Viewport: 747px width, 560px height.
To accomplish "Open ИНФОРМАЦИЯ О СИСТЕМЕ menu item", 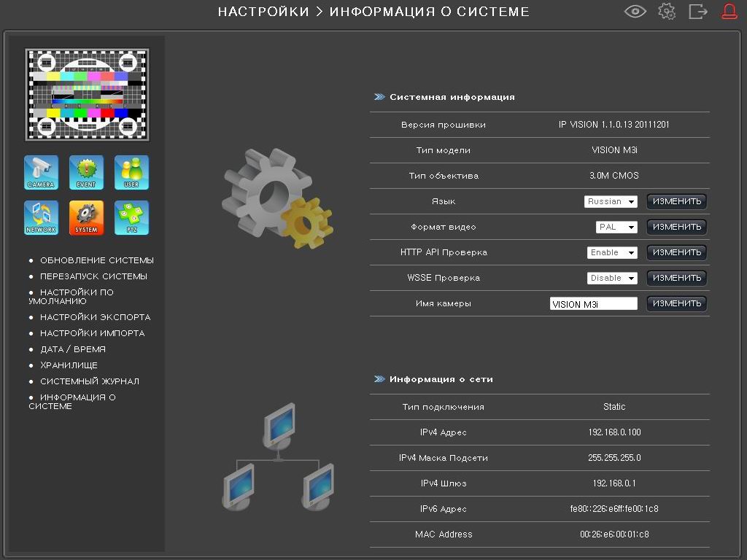I will click(x=72, y=402).
